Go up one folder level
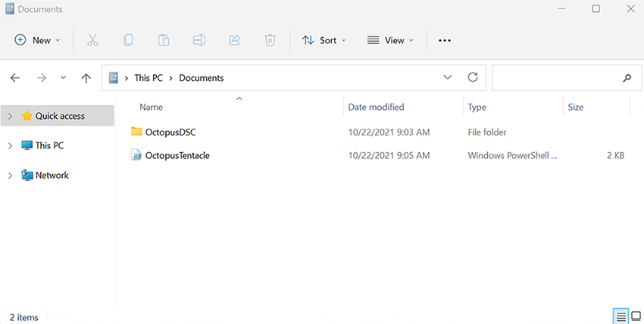 (x=86, y=78)
